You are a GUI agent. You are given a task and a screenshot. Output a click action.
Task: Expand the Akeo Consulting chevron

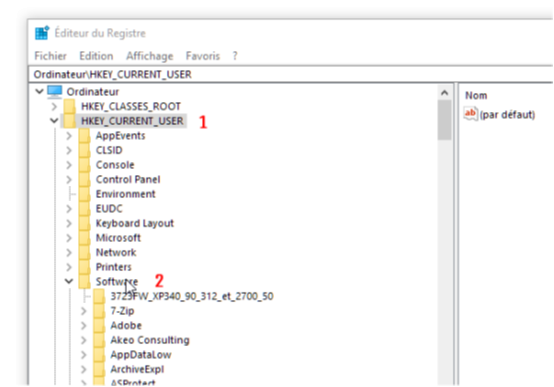(x=83, y=340)
